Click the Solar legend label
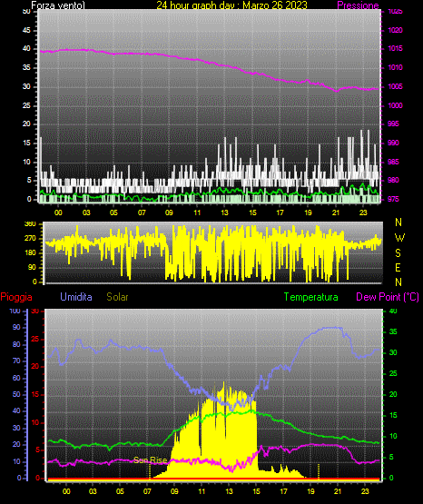 [x=117, y=297]
